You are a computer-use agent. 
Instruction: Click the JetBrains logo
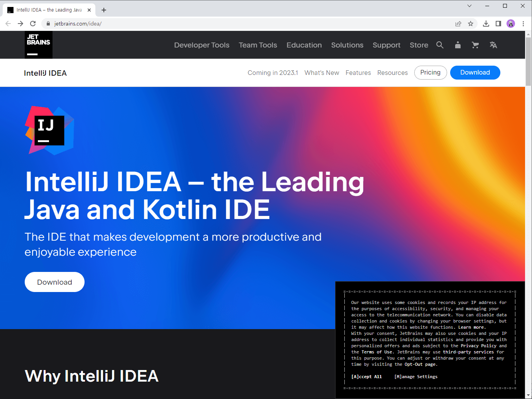point(39,45)
